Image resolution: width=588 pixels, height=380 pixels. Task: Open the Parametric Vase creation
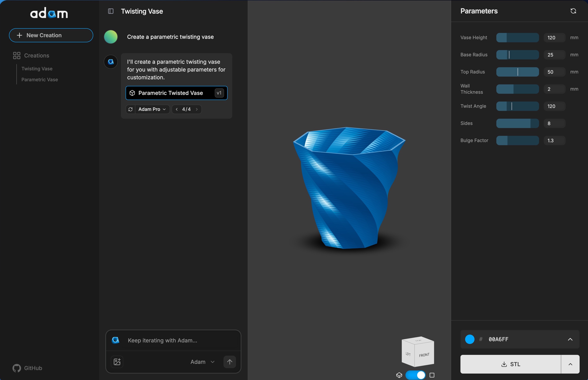pos(40,80)
